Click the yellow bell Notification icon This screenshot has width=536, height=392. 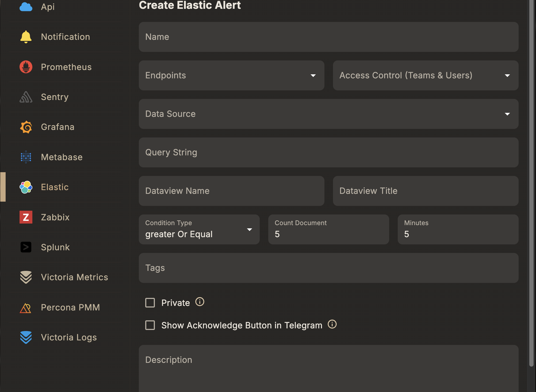point(26,37)
